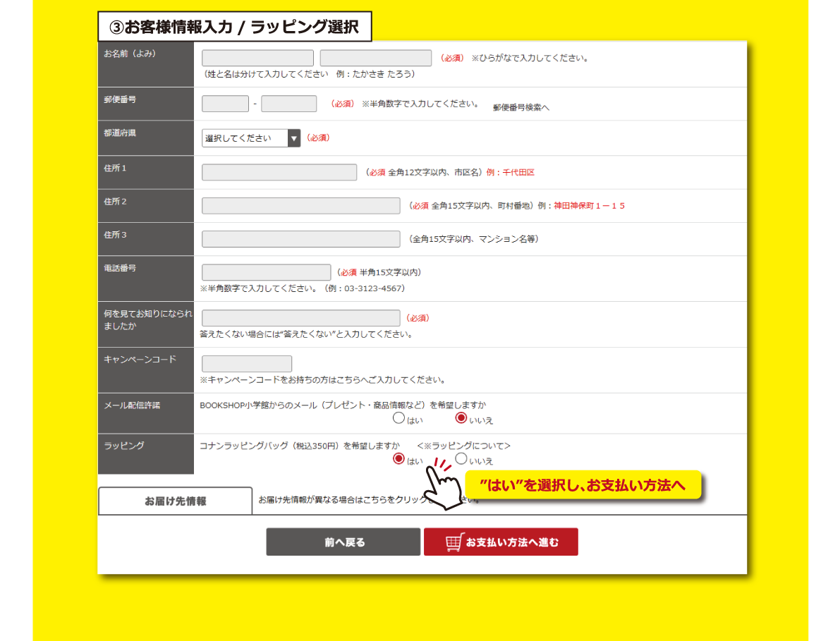This screenshot has height=641, width=840.
Task: Focus the first postal code box
Action: [225, 104]
